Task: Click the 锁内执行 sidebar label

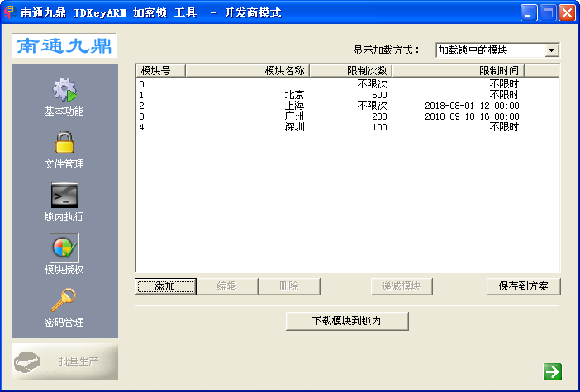Action: pos(64,217)
